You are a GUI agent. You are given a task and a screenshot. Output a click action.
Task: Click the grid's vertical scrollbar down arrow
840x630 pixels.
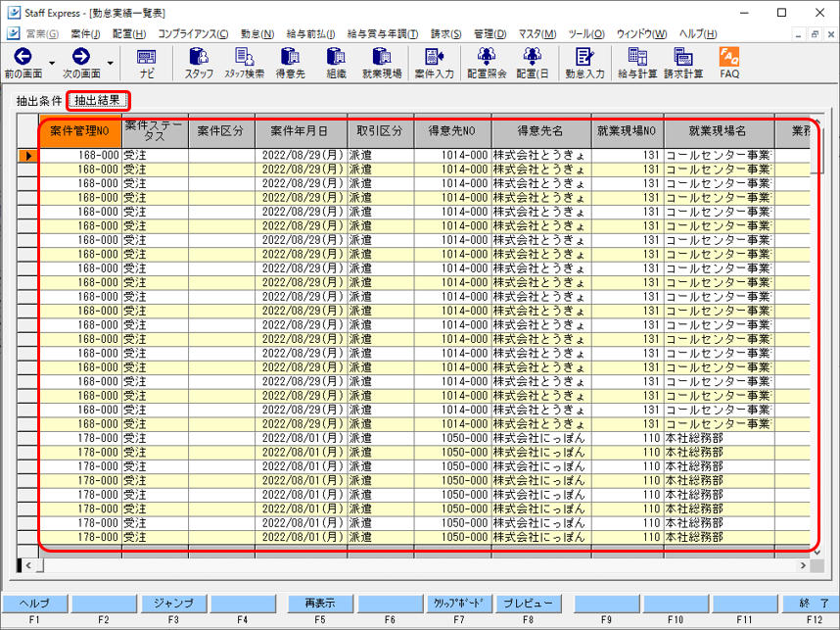(x=817, y=552)
